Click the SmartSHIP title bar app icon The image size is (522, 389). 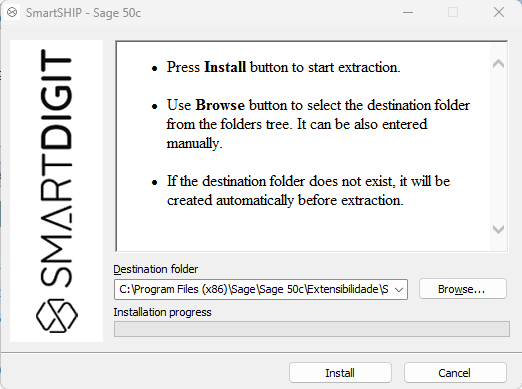pyautogui.click(x=12, y=13)
